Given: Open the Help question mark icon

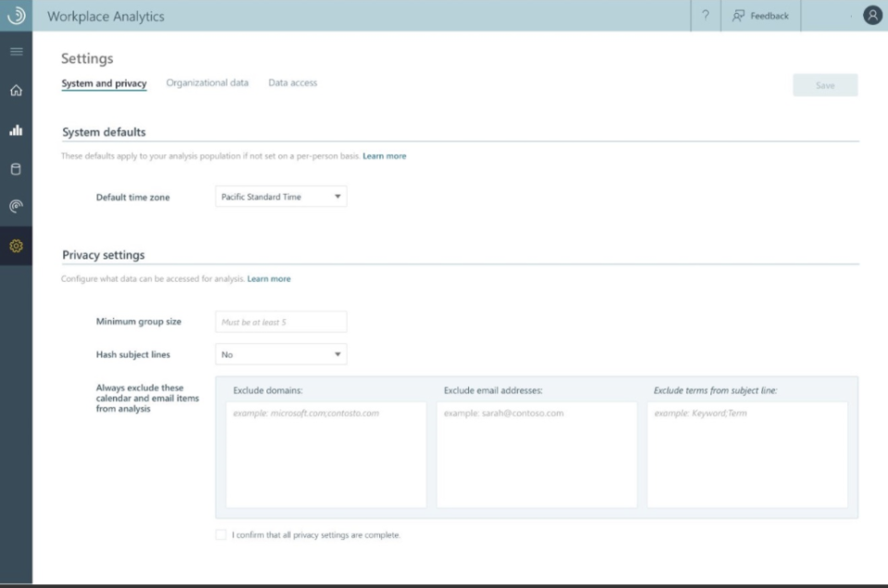Looking at the screenshot, I should coord(705,15).
